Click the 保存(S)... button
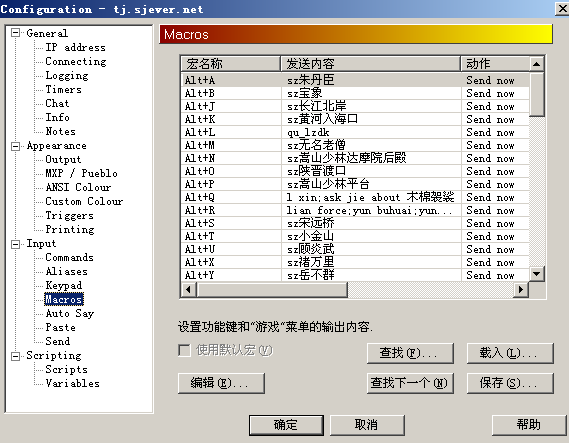This screenshot has width=569, height=443. [510, 383]
